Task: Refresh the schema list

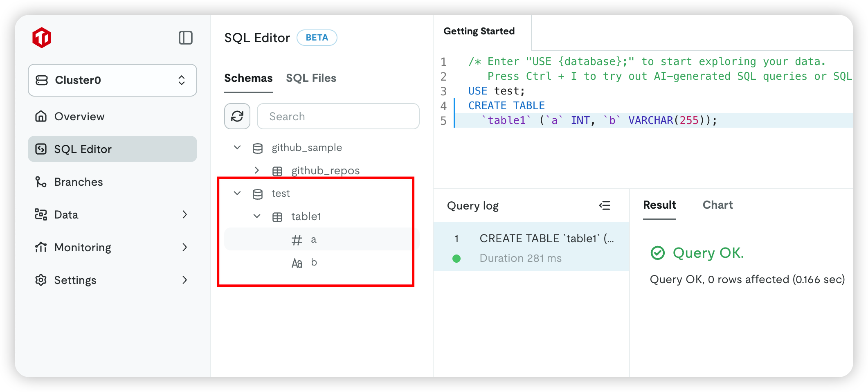Action: (237, 117)
